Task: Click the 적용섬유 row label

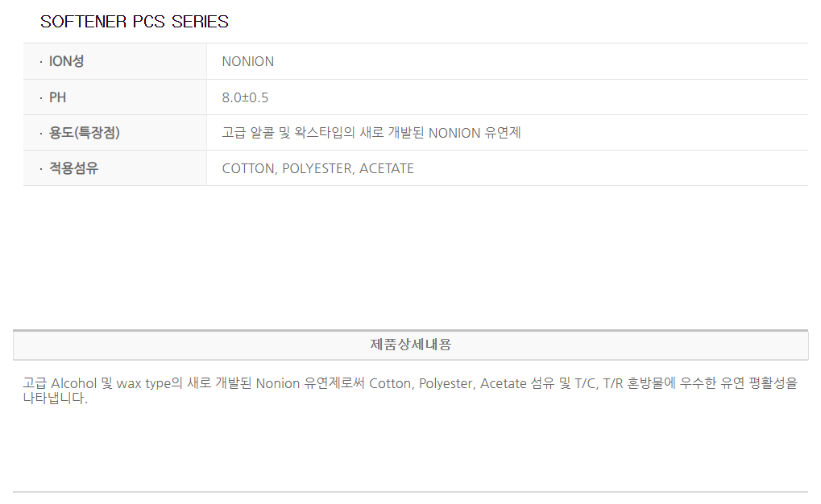Action: [73, 168]
